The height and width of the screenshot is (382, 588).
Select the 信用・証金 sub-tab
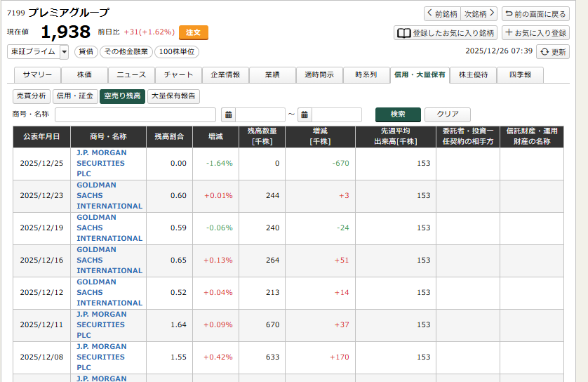74,96
